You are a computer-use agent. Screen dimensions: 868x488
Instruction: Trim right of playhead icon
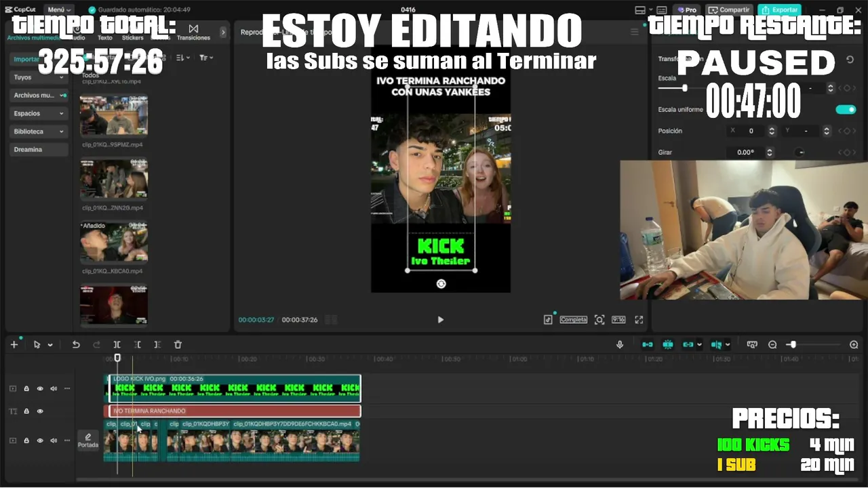[157, 344]
